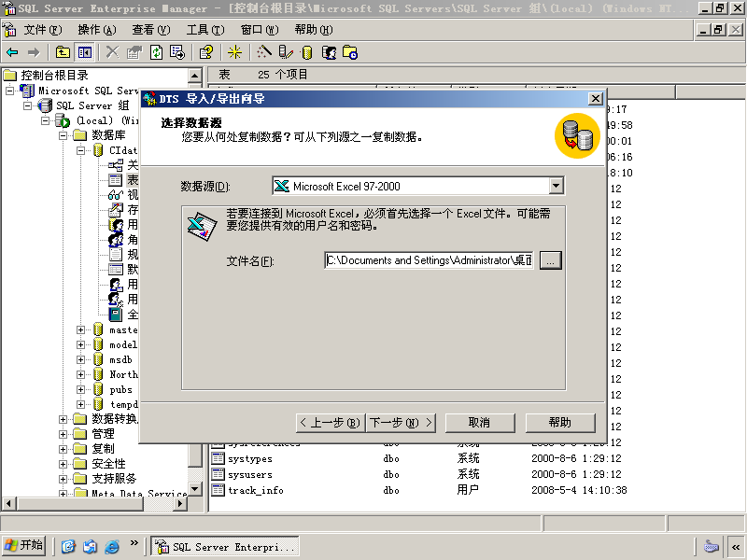Collapse the SQL Server 组 node
Screen dimensions: 747x560
28,105
